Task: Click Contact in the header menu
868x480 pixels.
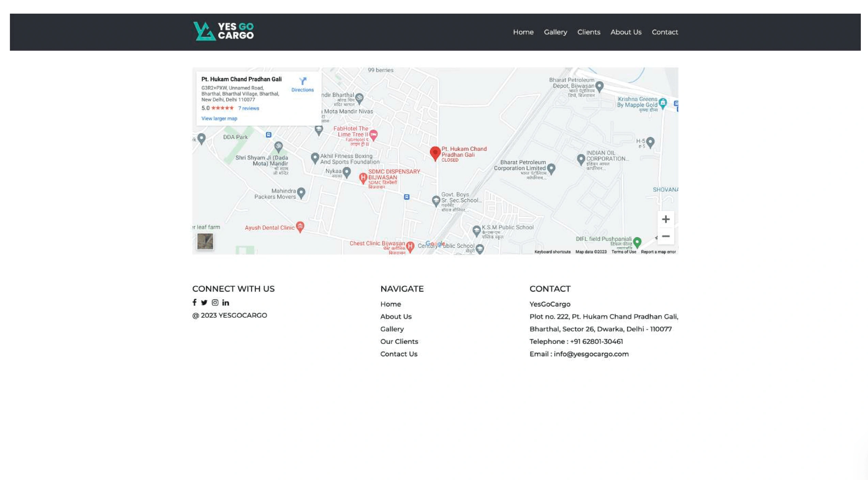Action: [665, 32]
